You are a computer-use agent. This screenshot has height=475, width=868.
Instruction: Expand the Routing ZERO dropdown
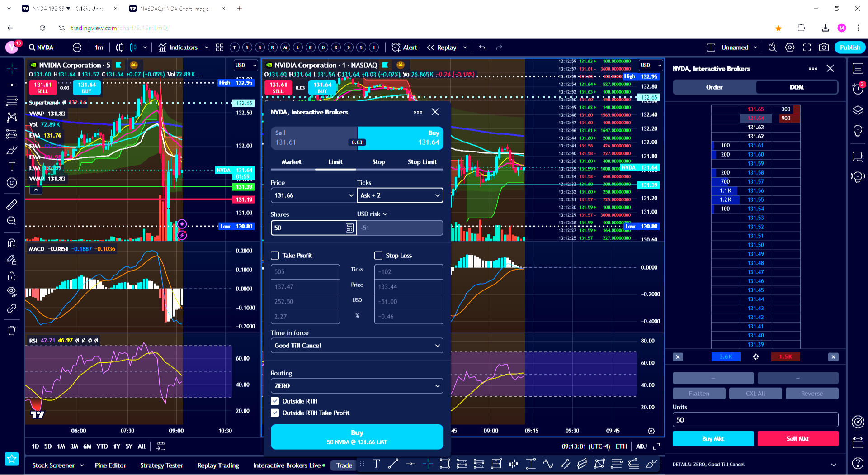pyautogui.click(x=357, y=386)
